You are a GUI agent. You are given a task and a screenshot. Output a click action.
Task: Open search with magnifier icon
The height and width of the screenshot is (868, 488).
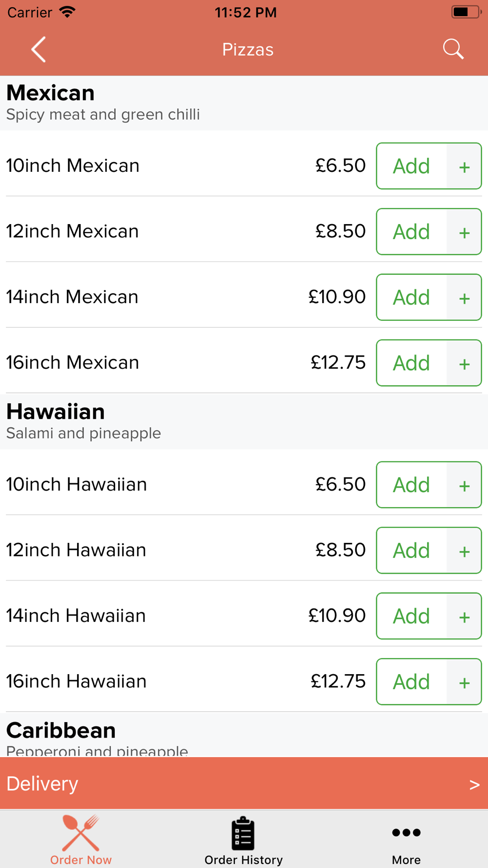coord(453,49)
